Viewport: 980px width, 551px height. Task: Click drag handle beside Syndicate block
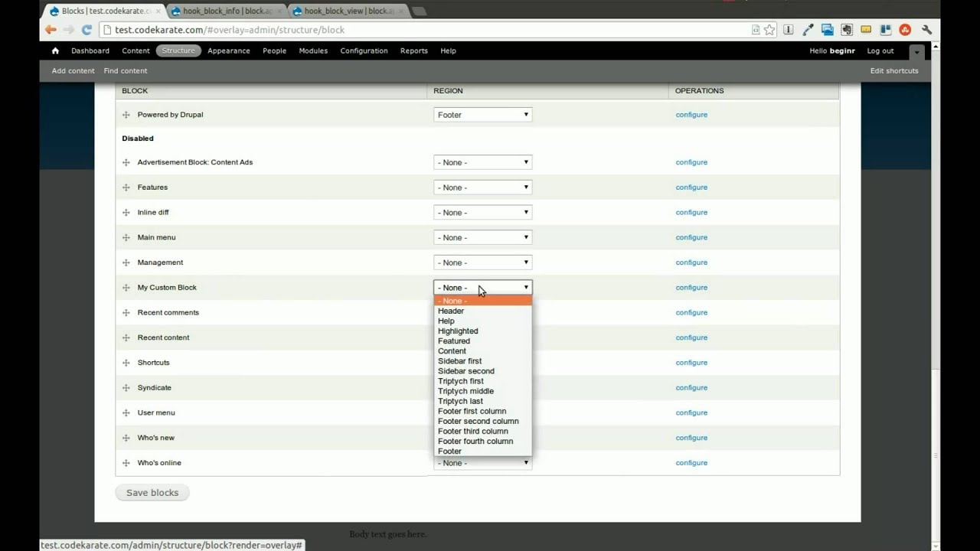tap(126, 388)
